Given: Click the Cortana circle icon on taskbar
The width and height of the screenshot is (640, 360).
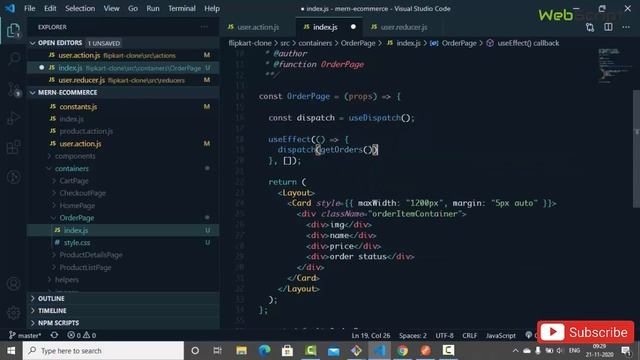Looking at the screenshot, I should pyautogui.click(x=195, y=351).
